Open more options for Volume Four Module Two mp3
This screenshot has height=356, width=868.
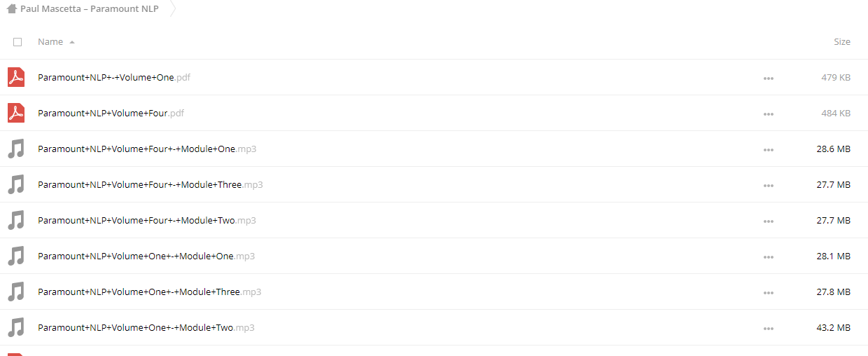[769, 221]
